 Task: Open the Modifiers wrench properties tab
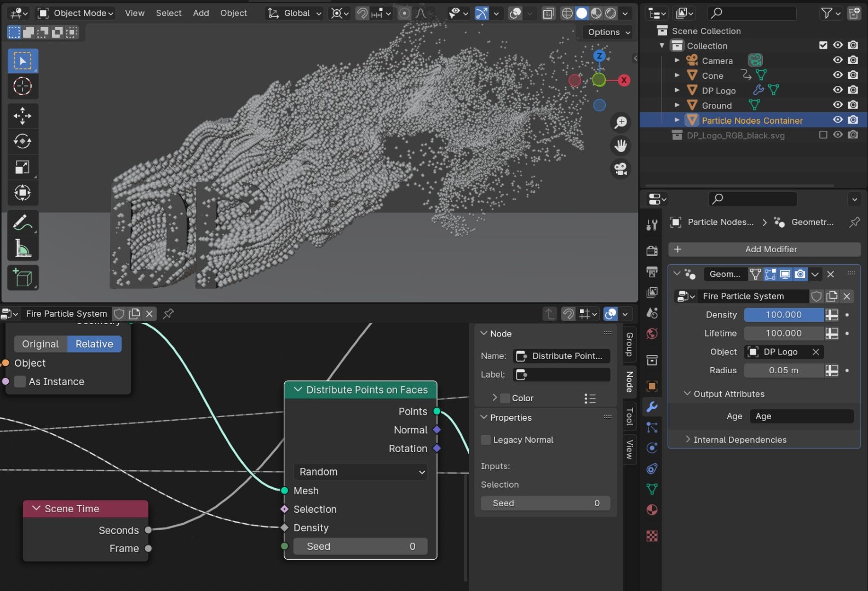point(652,407)
